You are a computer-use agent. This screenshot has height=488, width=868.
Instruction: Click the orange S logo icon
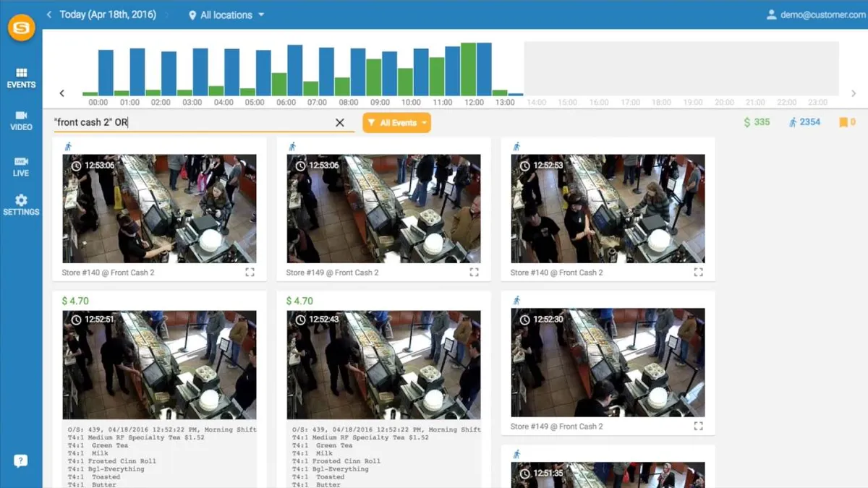point(21,28)
